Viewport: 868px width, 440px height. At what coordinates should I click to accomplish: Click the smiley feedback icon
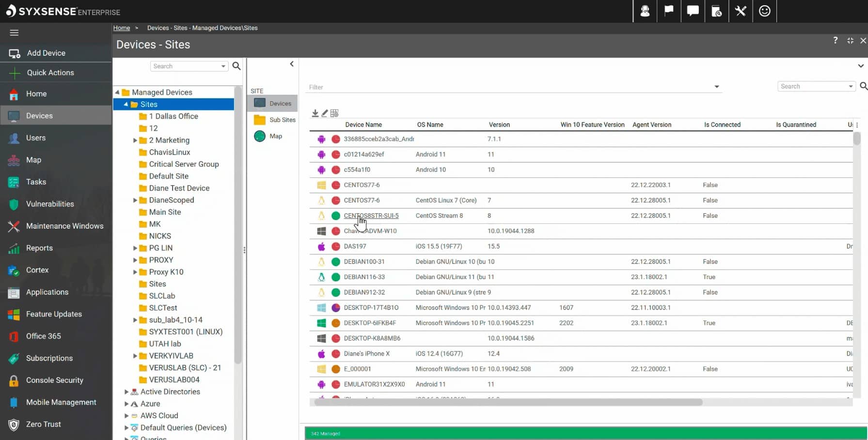click(765, 11)
